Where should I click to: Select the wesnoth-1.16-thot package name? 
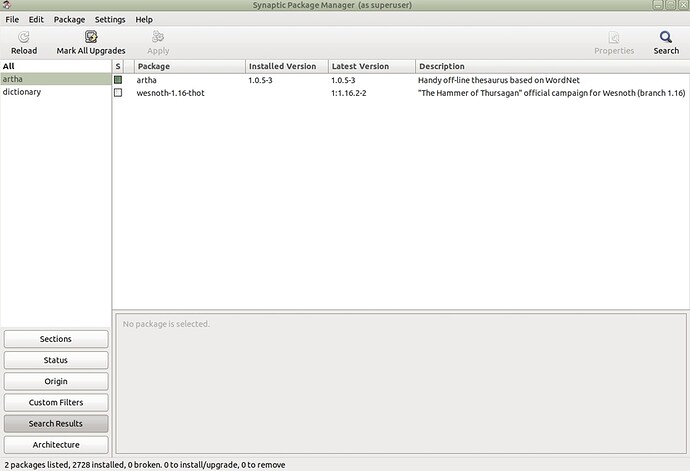[170, 93]
